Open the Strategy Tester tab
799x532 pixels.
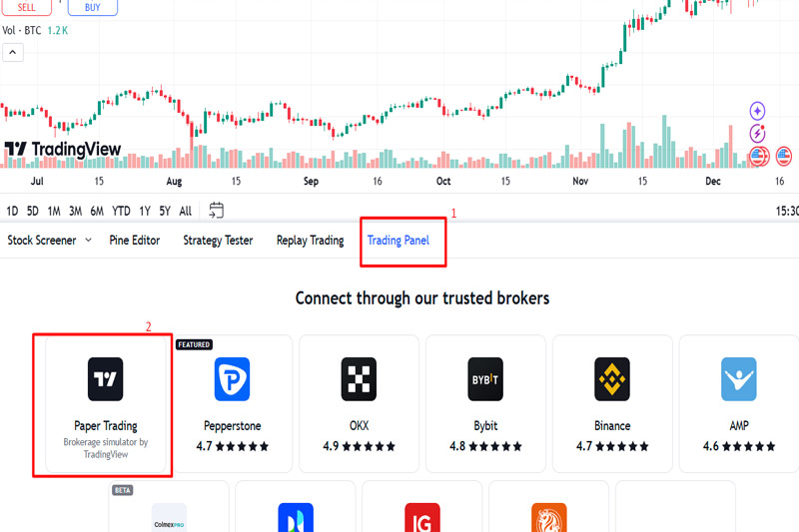click(218, 241)
